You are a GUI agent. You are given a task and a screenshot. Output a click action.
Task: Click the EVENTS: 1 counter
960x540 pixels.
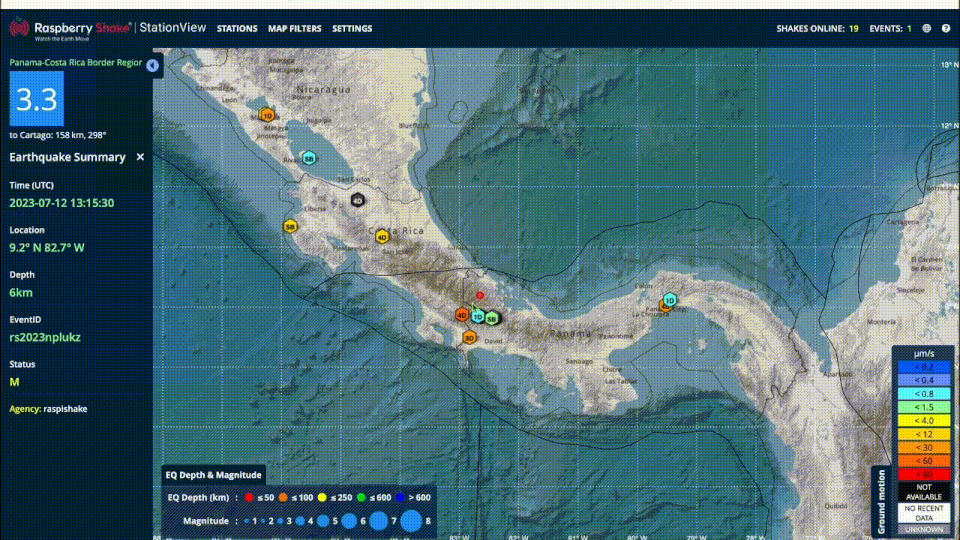click(x=890, y=29)
